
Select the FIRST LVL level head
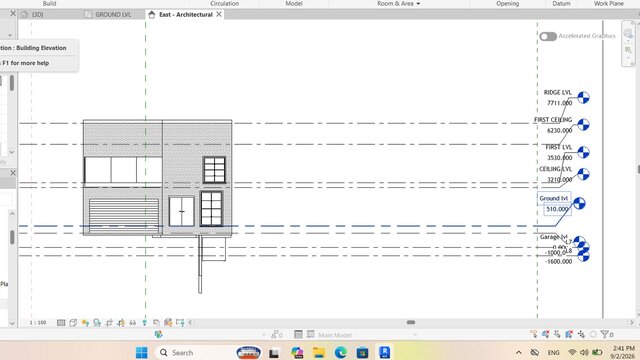coord(583,152)
